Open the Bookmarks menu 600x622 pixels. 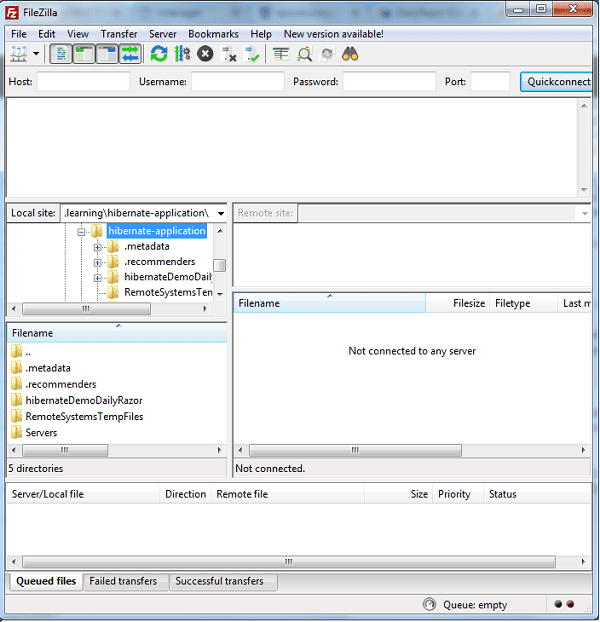point(213,34)
